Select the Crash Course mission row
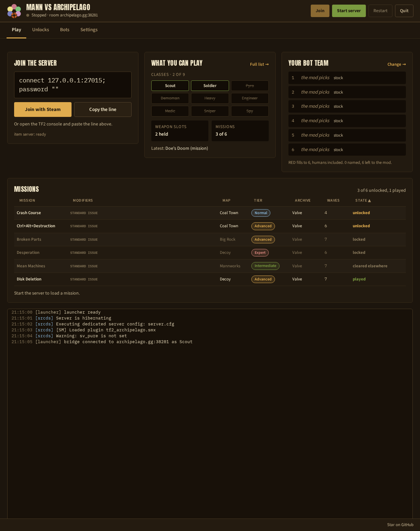Screen dimensions: 420x531 coord(210,213)
